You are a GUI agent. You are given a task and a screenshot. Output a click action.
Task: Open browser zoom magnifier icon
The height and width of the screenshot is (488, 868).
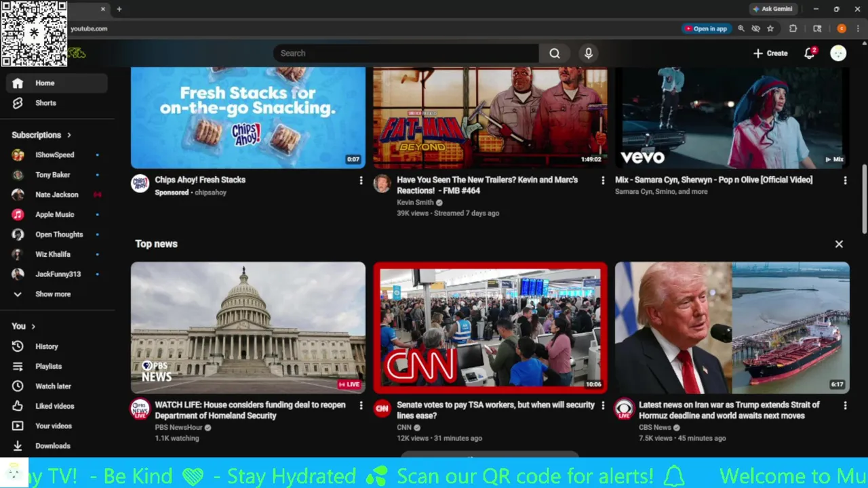click(741, 28)
